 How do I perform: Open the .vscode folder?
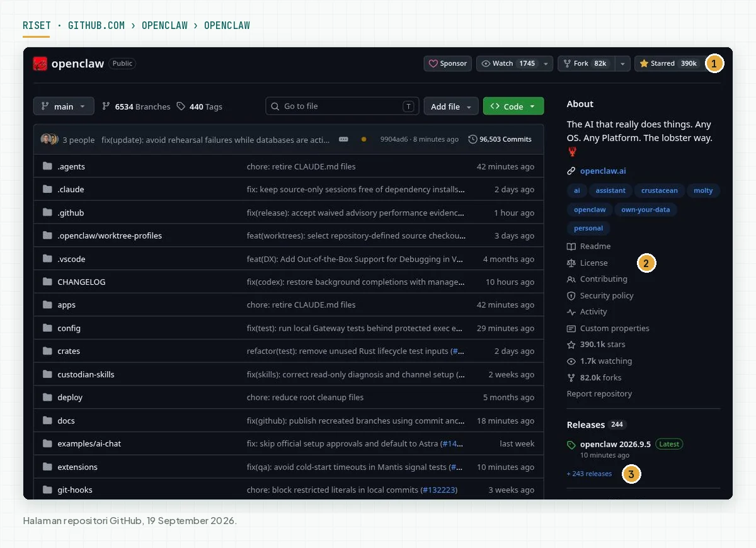[71, 259]
